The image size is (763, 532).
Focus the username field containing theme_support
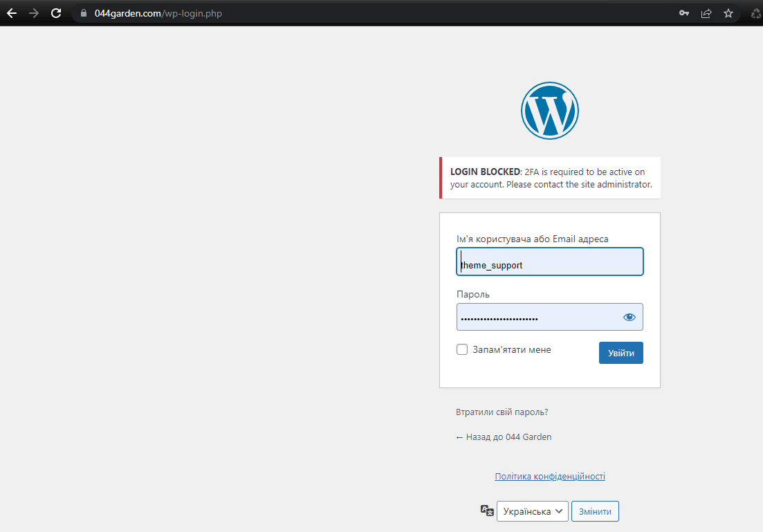click(x=550, y=262)
